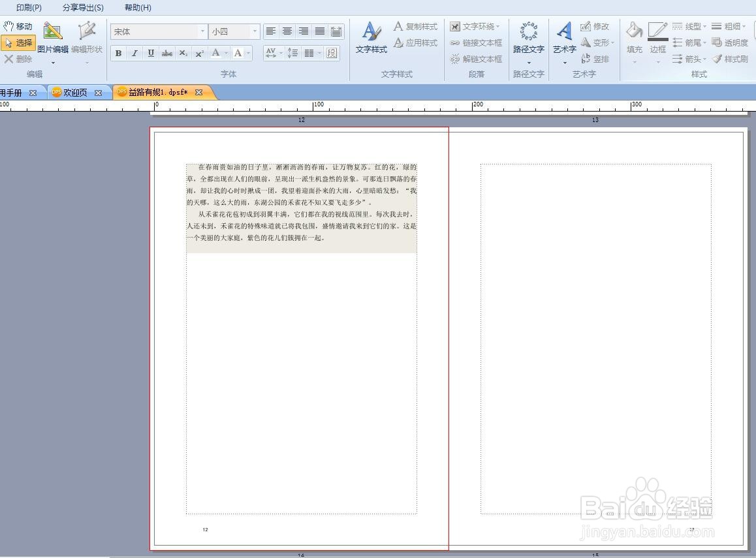Screen dimensions: 756x558
Task: Select the Move (移动) hand tool
Action: tap(18, 27)
